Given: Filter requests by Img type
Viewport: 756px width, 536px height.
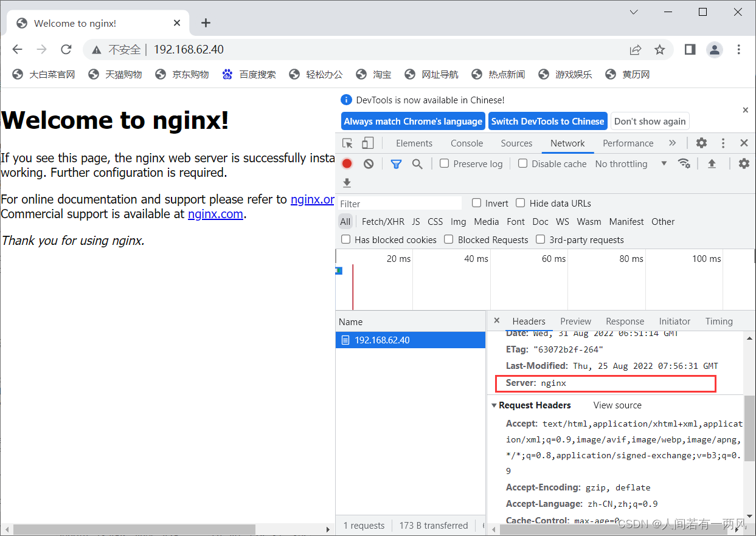Looking at the screenshot, I should (459, 222).
